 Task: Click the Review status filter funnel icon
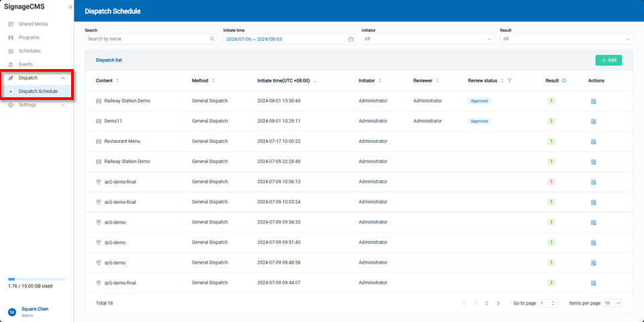tap(510, 80)
